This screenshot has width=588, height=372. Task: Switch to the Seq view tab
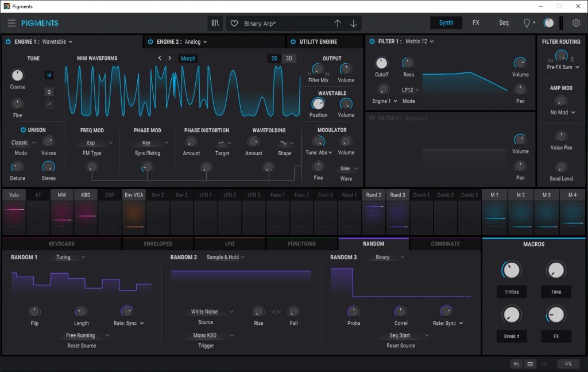tap(504, 23)
